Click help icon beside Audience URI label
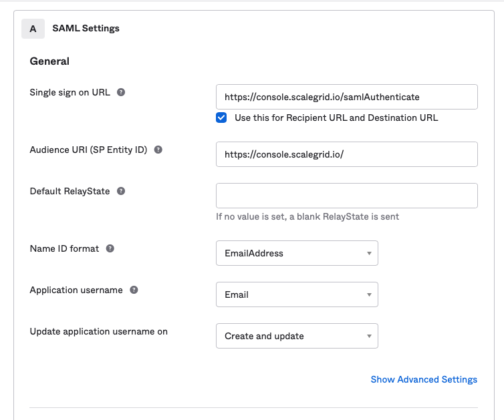The width and height of the screenshot is (504, 420). click(158, 150)
